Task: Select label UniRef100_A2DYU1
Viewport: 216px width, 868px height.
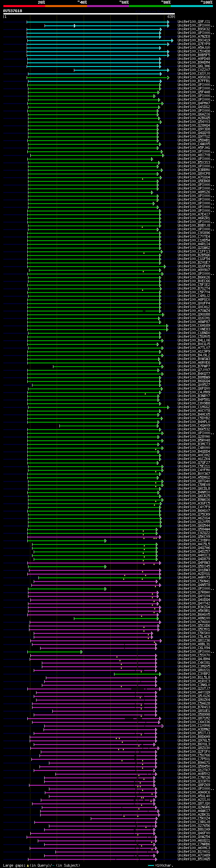Action: point(194,574)
